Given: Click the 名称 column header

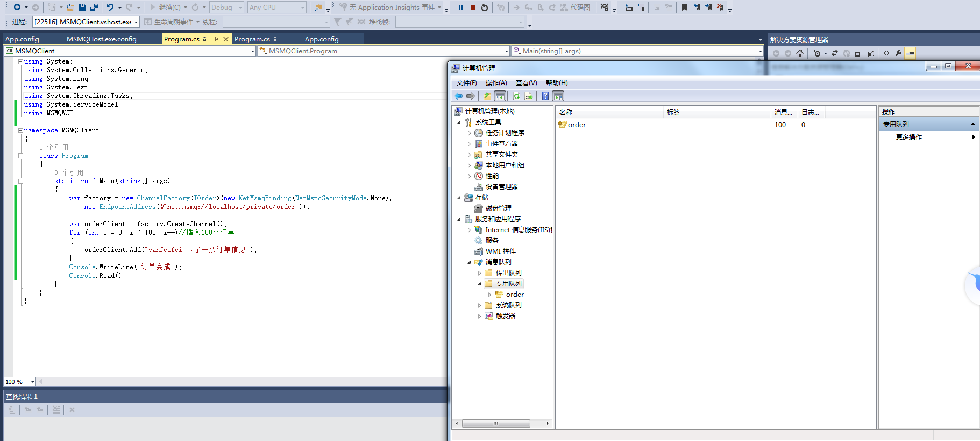Looking at the screenshot, I should coord(610,113).
